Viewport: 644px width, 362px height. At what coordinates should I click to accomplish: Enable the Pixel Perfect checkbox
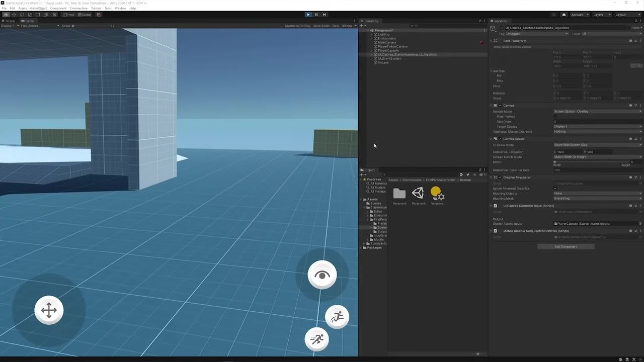tap(555, 117)
